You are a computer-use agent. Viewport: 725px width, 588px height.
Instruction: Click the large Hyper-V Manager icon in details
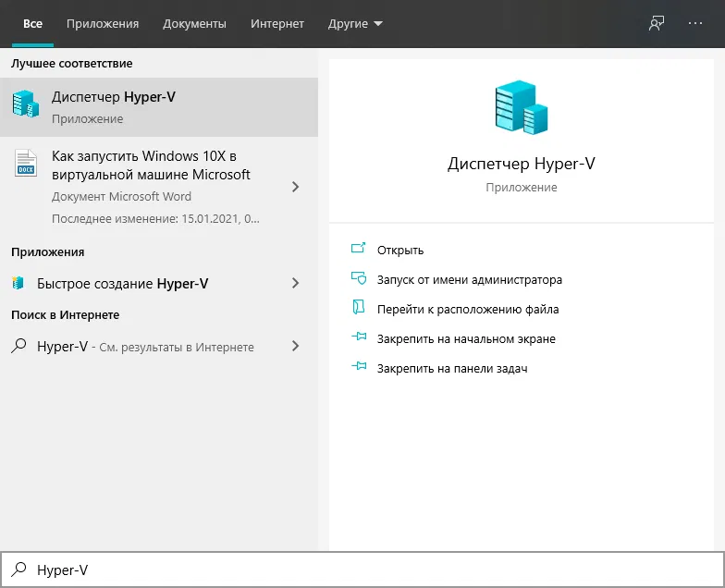(521, 108)
